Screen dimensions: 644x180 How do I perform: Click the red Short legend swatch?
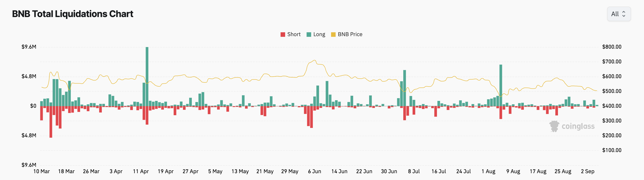point(283,35)
